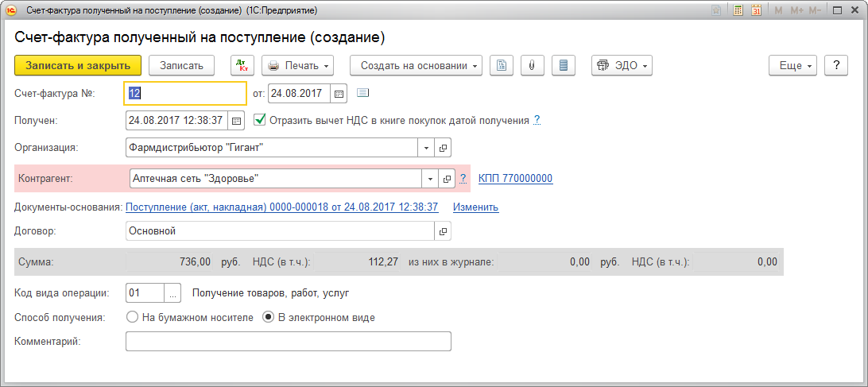This screenshot has height=387, width=868.
Task: Click the Записать button
Action: point(181,65)
